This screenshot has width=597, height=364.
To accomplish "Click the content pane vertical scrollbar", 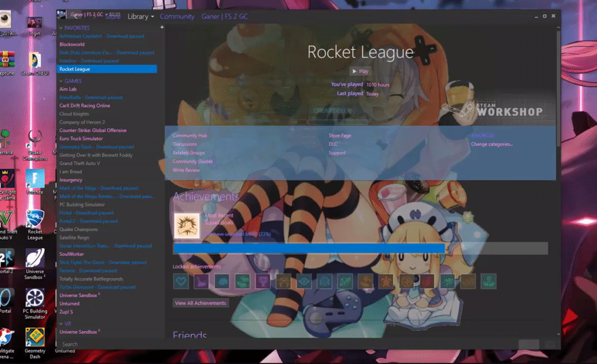I will pos(559,88).
